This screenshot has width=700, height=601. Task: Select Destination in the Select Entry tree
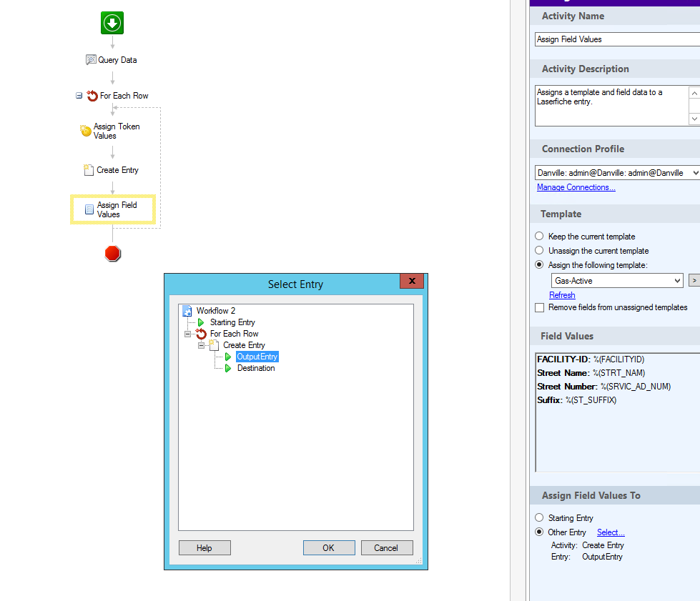256,368
